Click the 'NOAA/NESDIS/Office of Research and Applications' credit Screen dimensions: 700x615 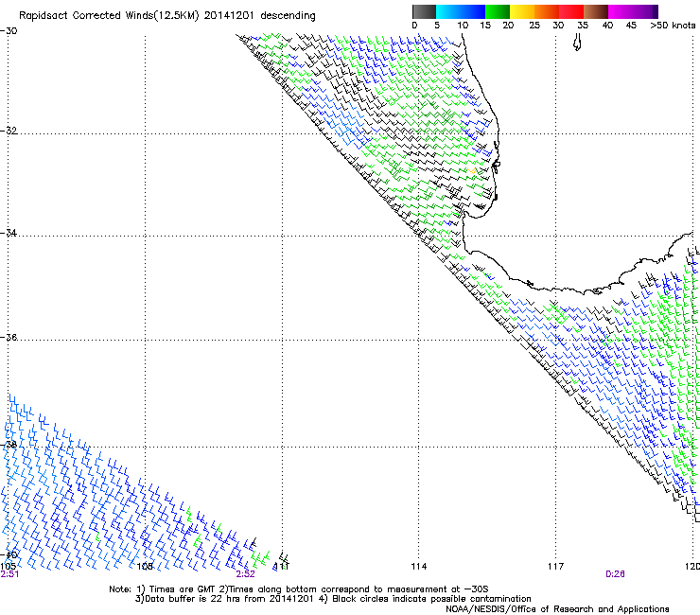557,609
